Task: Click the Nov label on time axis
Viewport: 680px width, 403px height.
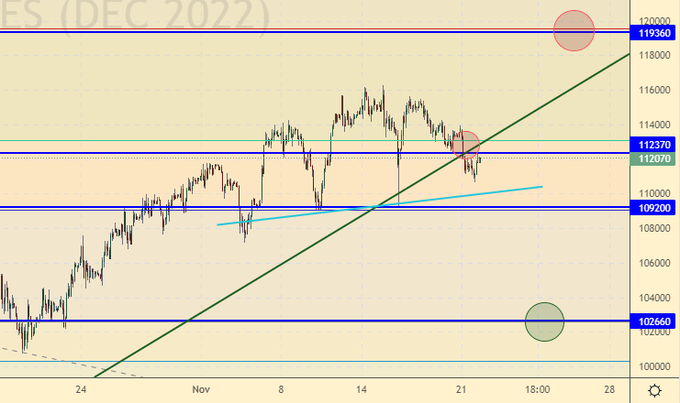Action: click(201, 388)
